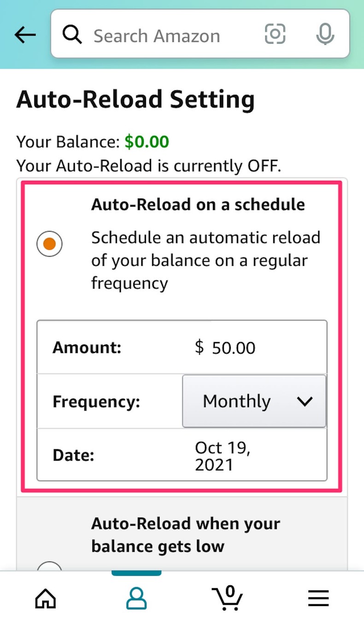The image size is (364, 625).
Task: Select the balance gets low radio button
Action: coord(50,567)
